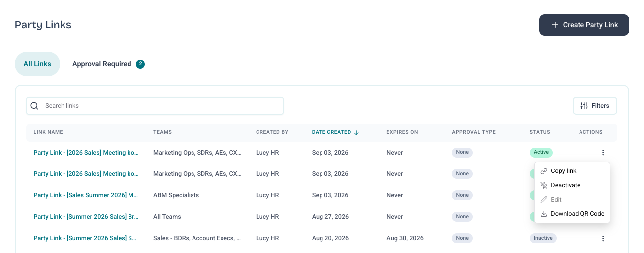Open the three-dot actions menu for the first row
This screenshot has width=644, height=253.
603,153
